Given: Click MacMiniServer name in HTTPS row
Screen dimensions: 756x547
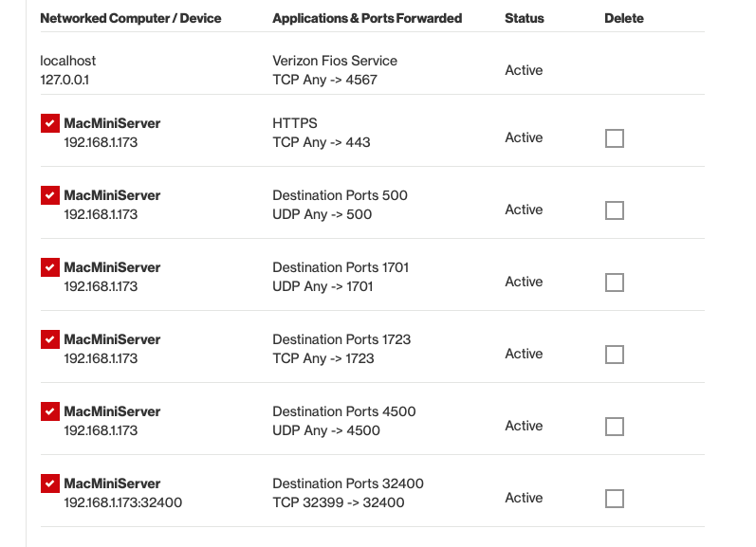Looking at the screenshot, I should (112, 123).
